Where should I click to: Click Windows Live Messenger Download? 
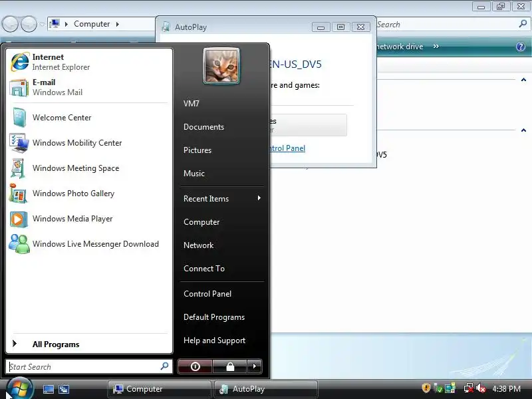pyautogui.click(x=90, y=244)
